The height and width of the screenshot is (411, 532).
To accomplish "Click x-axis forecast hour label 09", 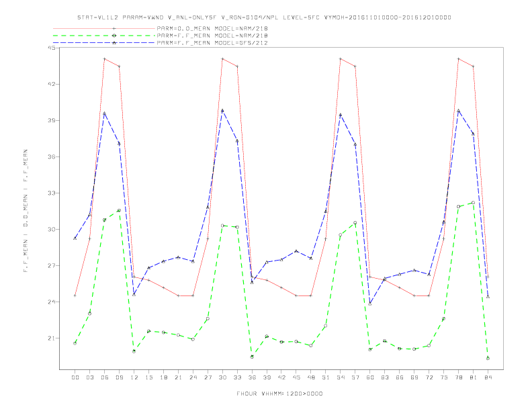I will pos(119,377).
